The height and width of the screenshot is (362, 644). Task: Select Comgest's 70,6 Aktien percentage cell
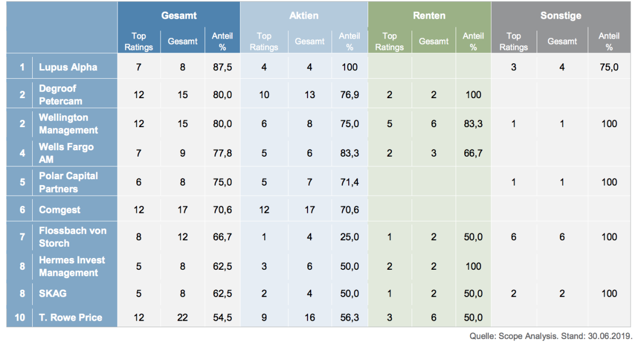tap(349, 210)
